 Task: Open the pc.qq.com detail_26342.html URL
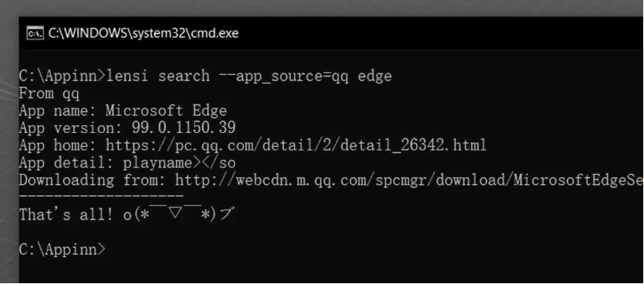point(296,145)
